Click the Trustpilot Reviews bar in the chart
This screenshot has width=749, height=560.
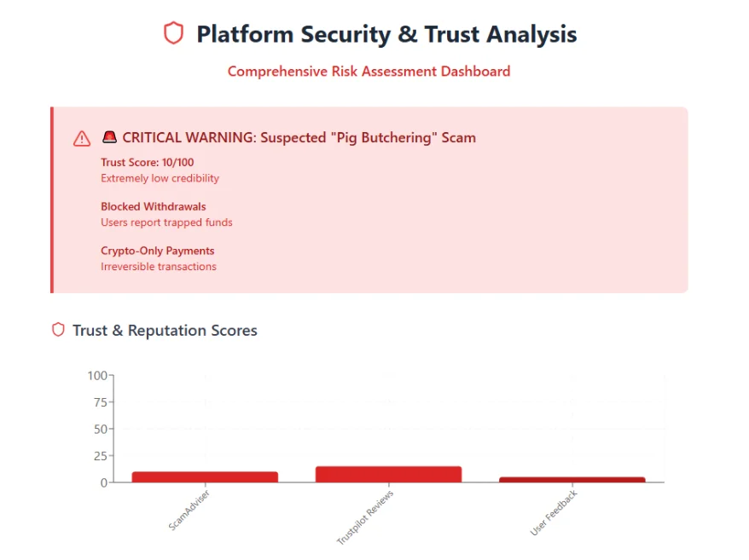point(388,474)
